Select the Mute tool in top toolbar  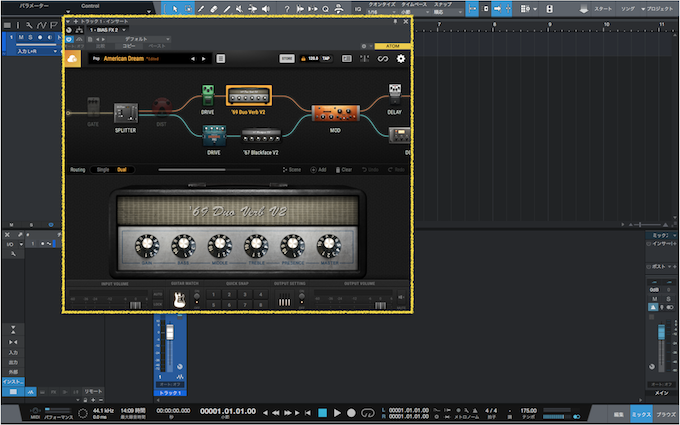pos(239,9)
